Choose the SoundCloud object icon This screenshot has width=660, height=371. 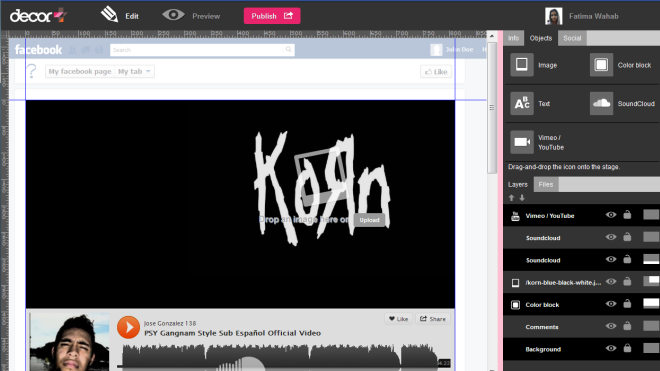pyautogui.click(x=601, y=104)
